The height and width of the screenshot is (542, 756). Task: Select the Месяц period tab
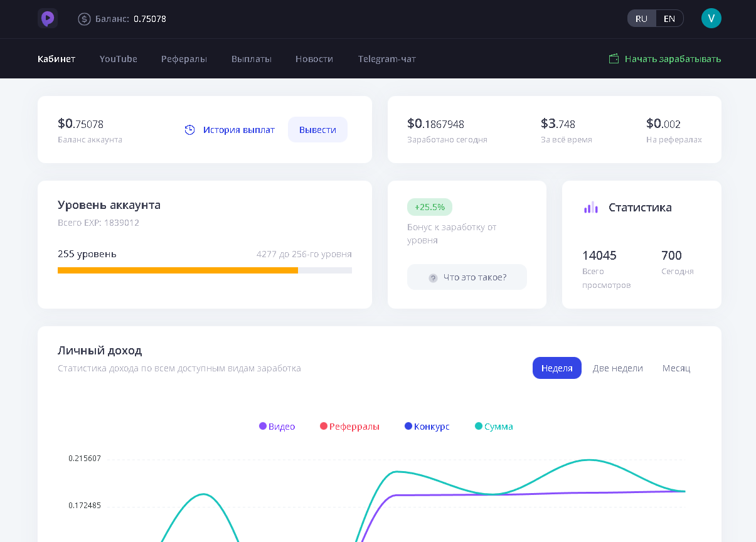[x=676, y=368]
